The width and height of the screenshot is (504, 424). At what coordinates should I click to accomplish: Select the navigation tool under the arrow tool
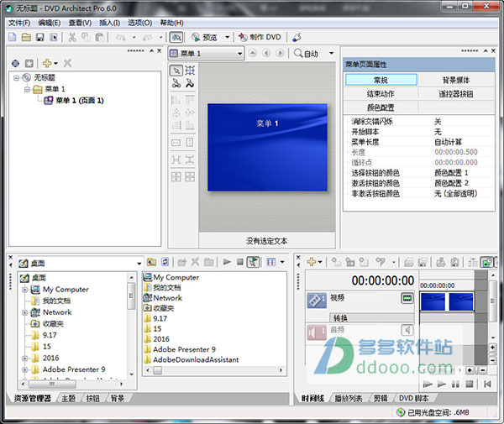point(176,83)
